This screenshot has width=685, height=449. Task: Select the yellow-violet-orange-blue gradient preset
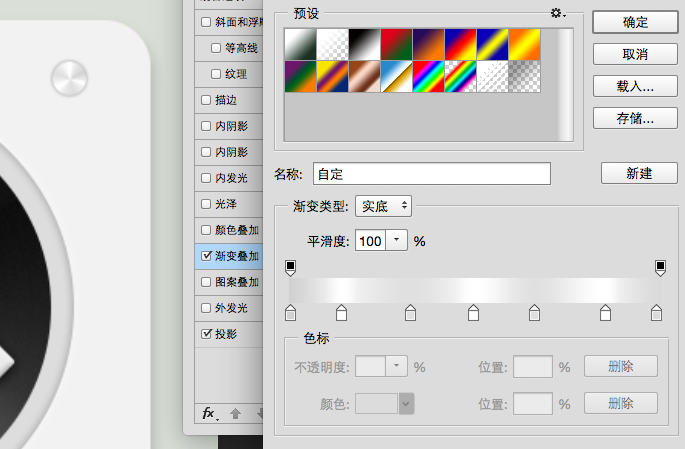tap(332, 76)
